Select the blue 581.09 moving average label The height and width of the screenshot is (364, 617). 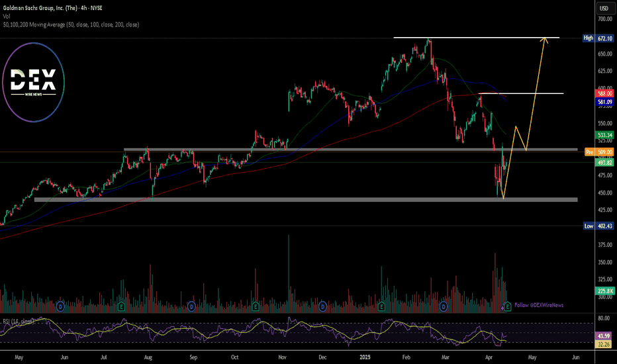coord(605,102)
